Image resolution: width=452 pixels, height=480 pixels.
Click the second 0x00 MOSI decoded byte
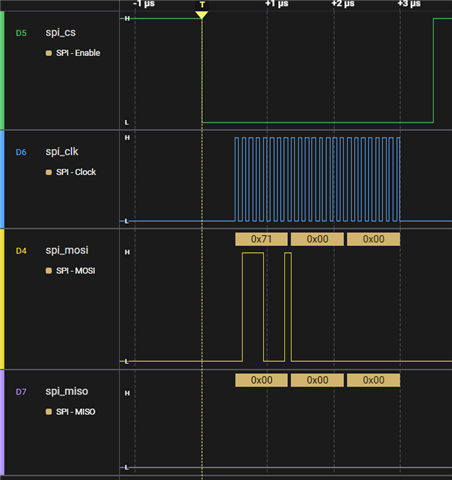[x=373, y=239]
